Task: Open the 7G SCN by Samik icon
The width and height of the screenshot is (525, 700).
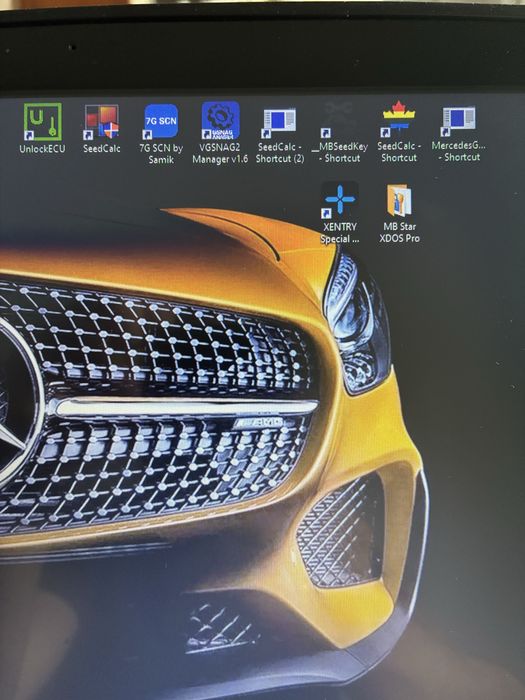Action: coord(161,121)
